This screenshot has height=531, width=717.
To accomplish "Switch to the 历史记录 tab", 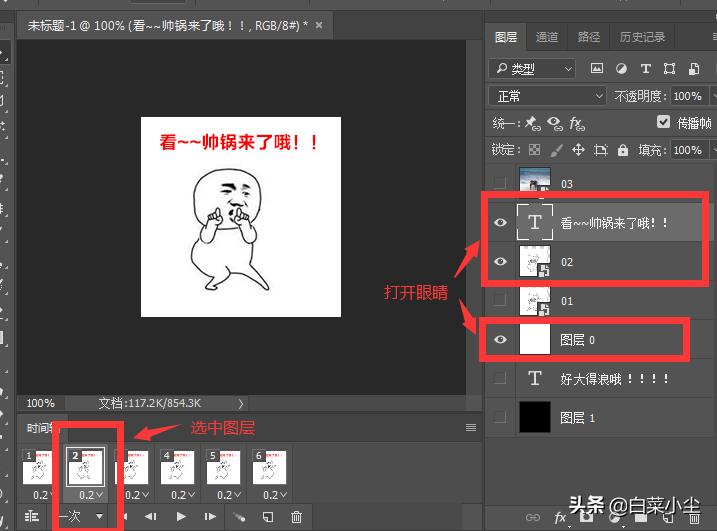I will point(642,37).
